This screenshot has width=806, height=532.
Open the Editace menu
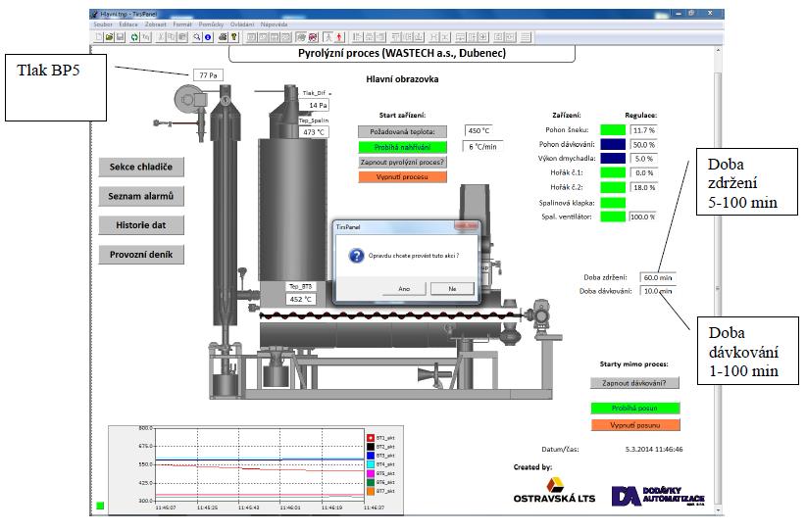(x=128, y=24)
